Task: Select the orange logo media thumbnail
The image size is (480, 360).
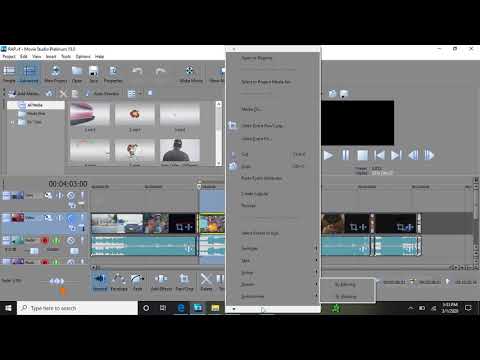Action: [x=135, y=114]
